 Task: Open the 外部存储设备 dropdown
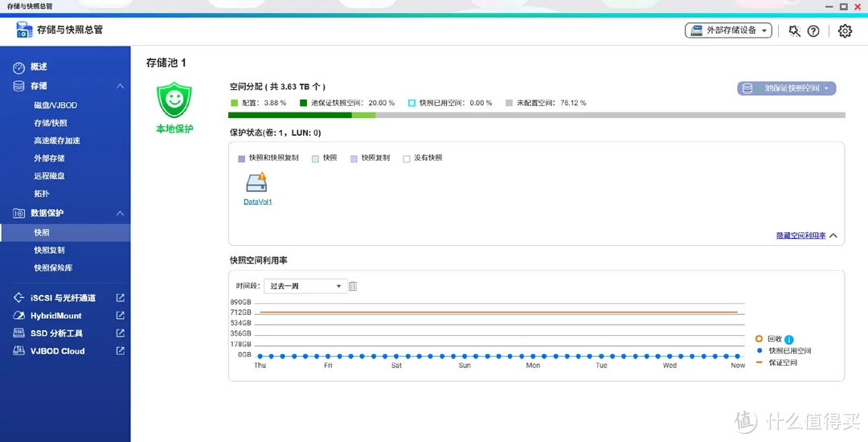click(x=728, y=31)
